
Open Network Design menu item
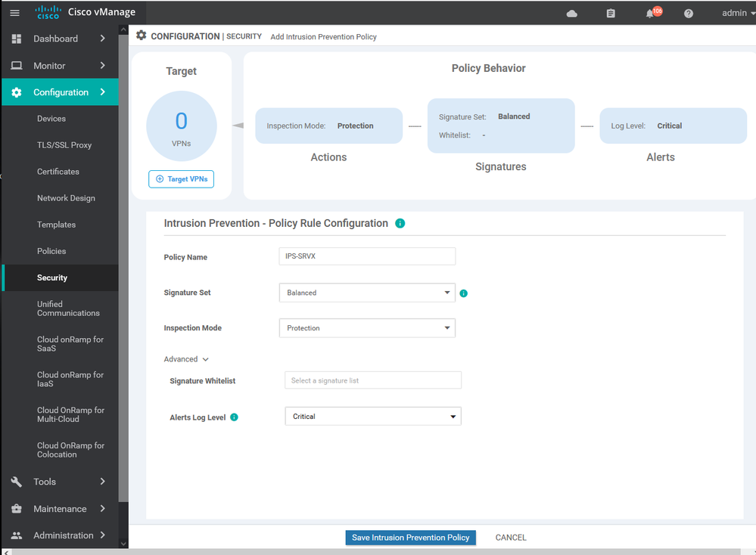pos(66,198)
